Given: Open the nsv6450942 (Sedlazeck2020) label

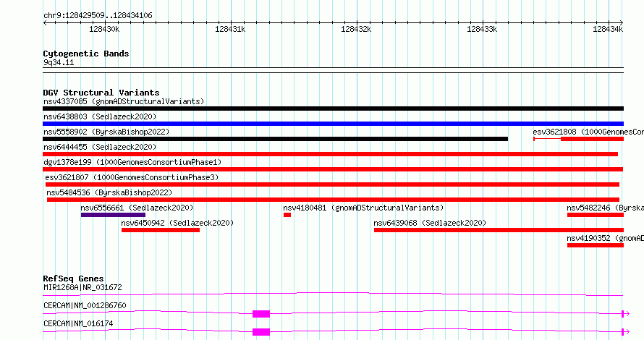Looking at the screenshot, I should point(177,223).
